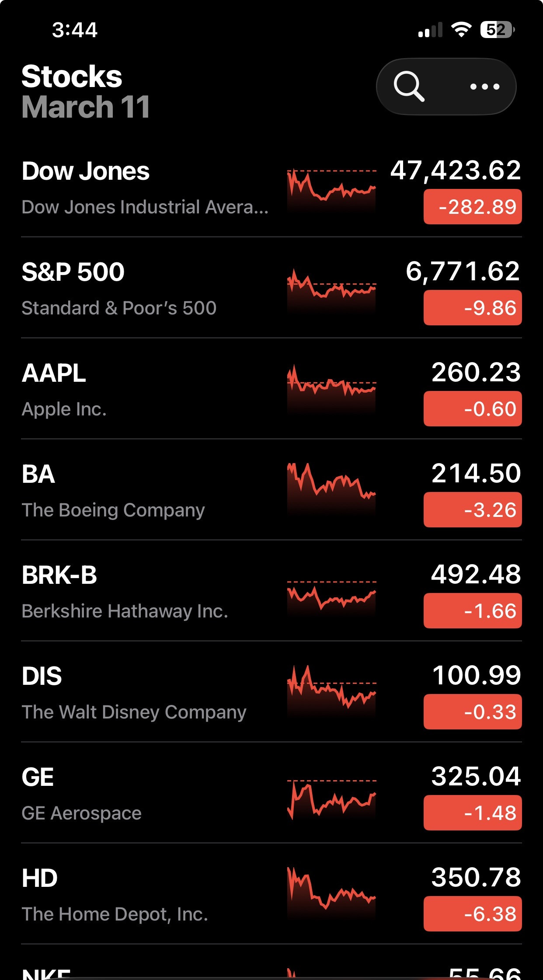
Task: Open the three-dots more options menu
Action: click(x=484, y=87)
